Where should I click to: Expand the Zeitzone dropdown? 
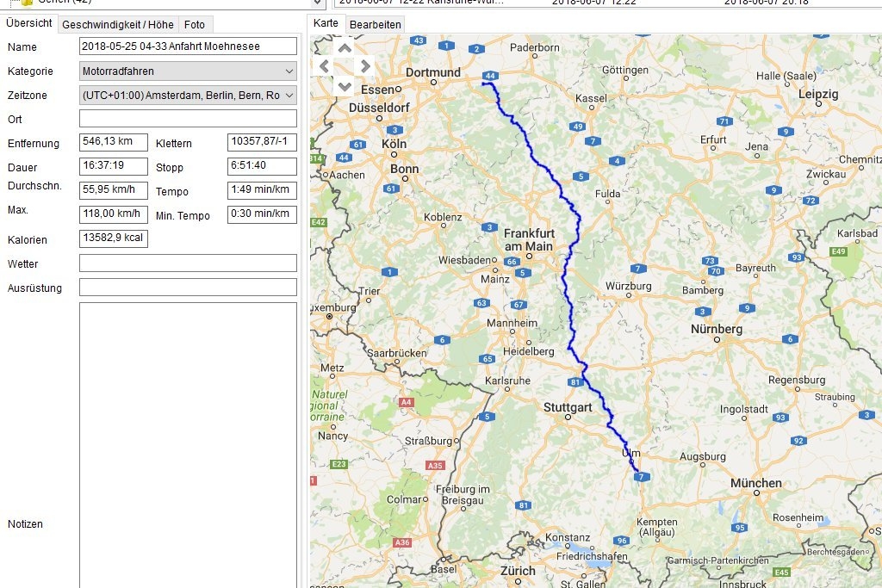tap(289, 96)
